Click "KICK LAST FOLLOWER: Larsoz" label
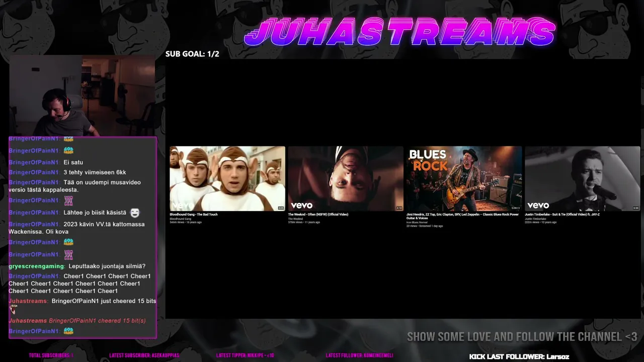The width and height of the screenshot is (644, 362). pos(519,356)
